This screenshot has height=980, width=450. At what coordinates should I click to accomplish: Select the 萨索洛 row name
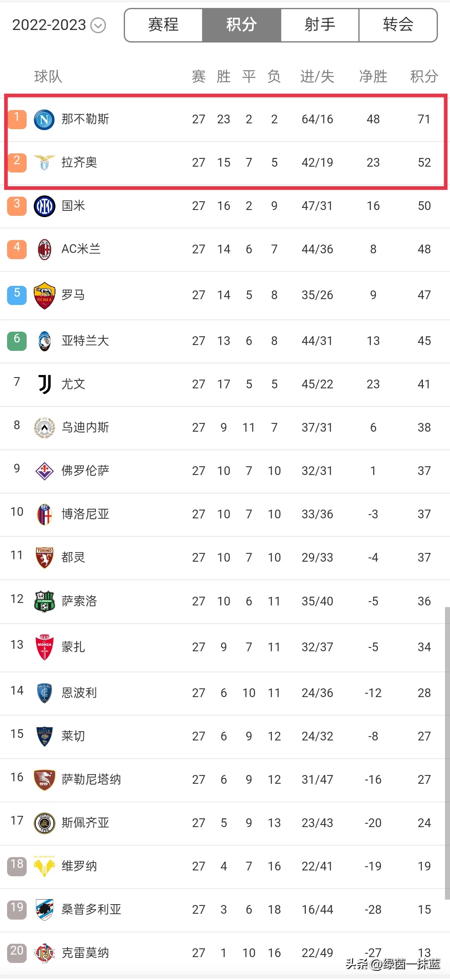(x=79, y=601)
